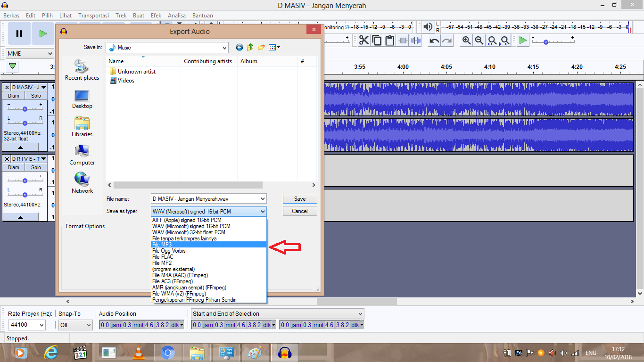Click the Redo arrow icon

447,41
